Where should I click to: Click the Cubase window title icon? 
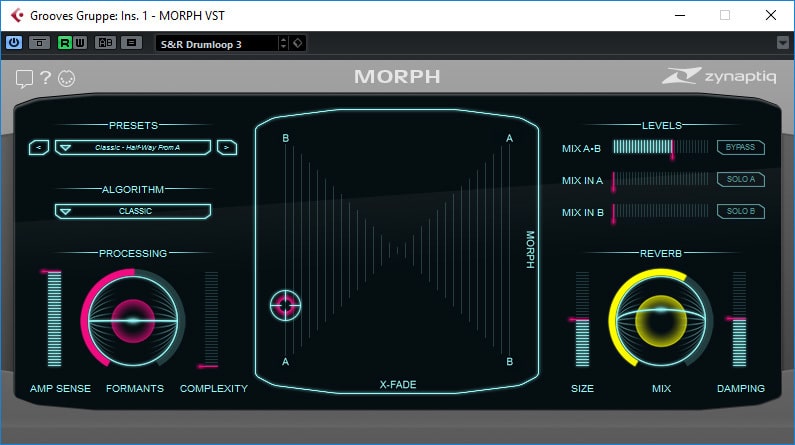coord(17,16)
